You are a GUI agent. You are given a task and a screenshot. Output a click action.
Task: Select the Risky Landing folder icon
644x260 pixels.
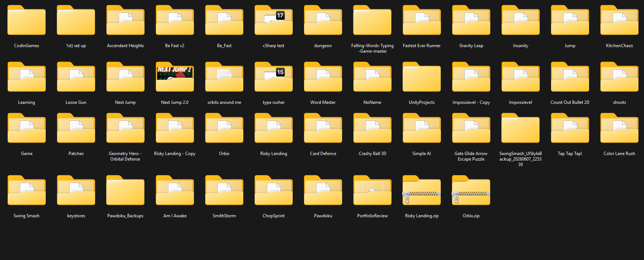pos(274,128)
